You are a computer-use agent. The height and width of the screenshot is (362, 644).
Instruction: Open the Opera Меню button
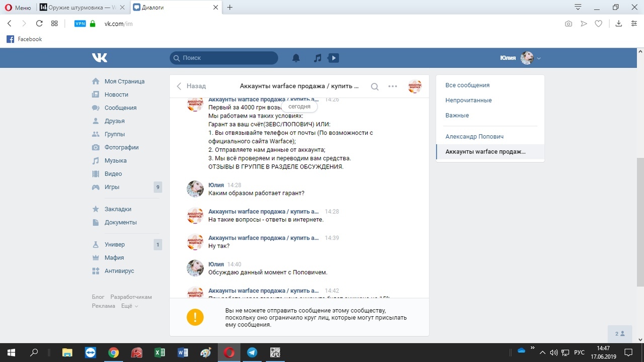(18, 8)
